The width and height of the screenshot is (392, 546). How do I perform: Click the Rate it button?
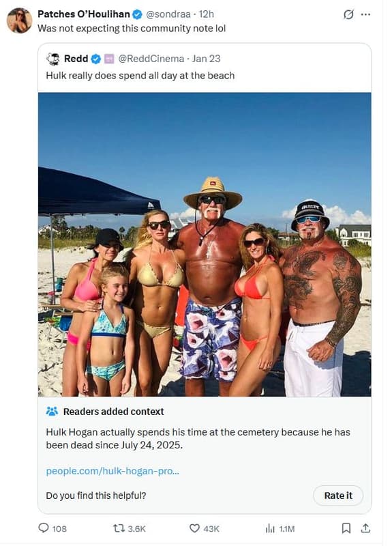[x=338, y=495]
